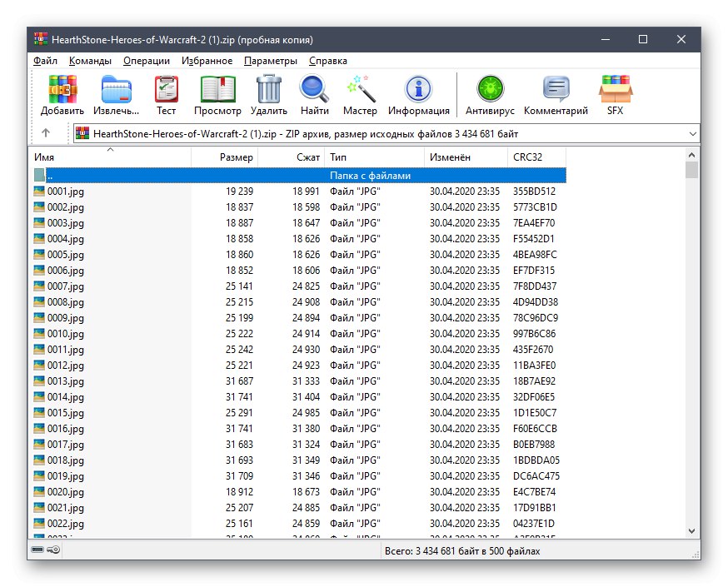Click the Информация (Info) button
This screenshot has width=728, height=587.
tap(418, 92)
